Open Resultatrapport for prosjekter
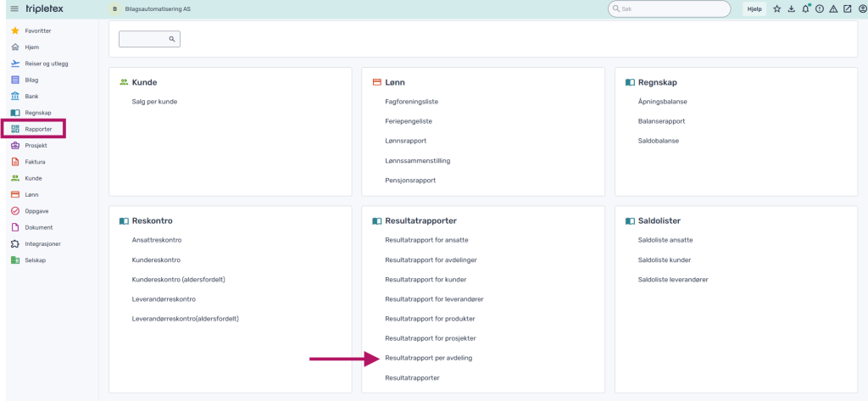 [x=431, y=338]
